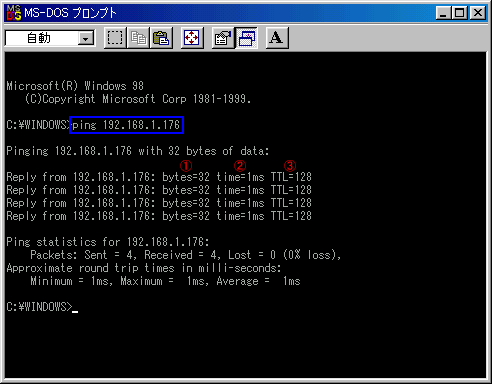The width and height of the screenshot is (492, 384).
Task: Maximize the MS-DOS プロンプト window
Action: point(459,13)
